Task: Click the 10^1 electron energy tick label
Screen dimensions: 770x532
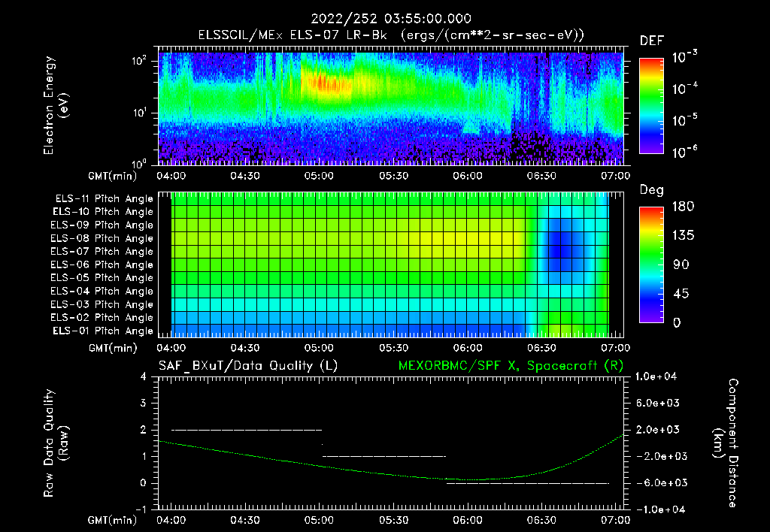Action: 139,113
